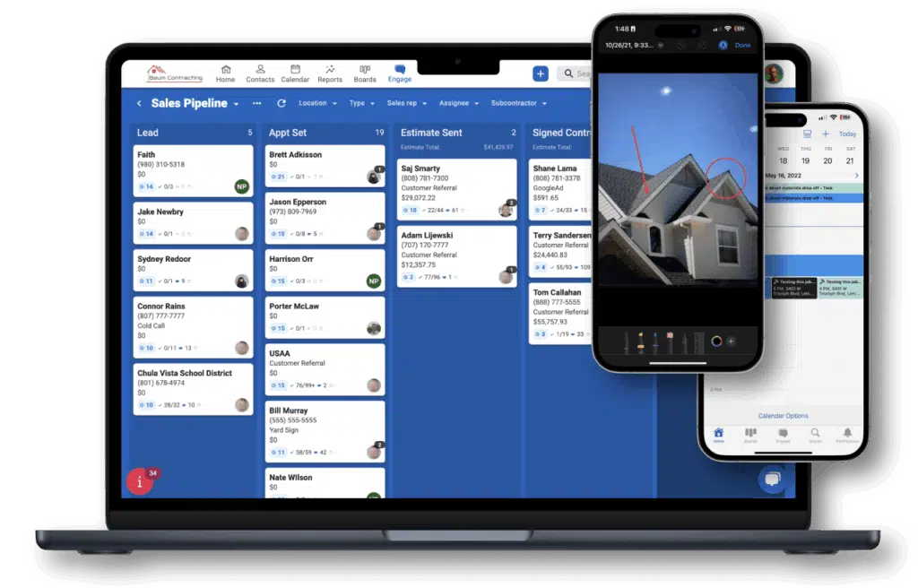Open the Engage tab
This screenshot has height=588, width=918.
(400, 73)
